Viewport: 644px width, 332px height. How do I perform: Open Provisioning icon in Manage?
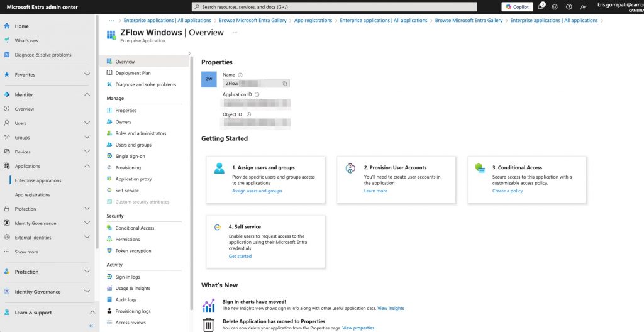tap(109, 167)
